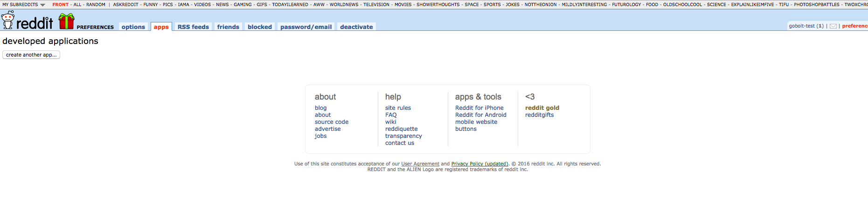Open the wiki footer link
Image resolution: width=868 pixels, height=208 pixels.
click(x=391, y=122)
